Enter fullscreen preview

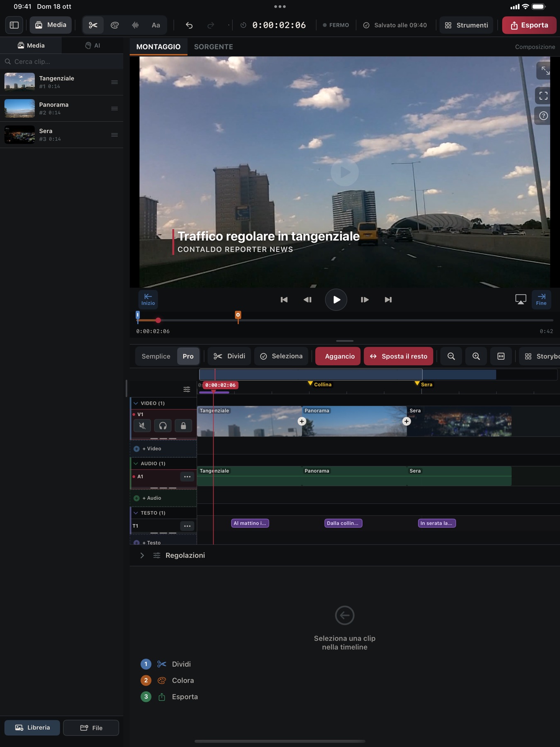click(543, 96)
